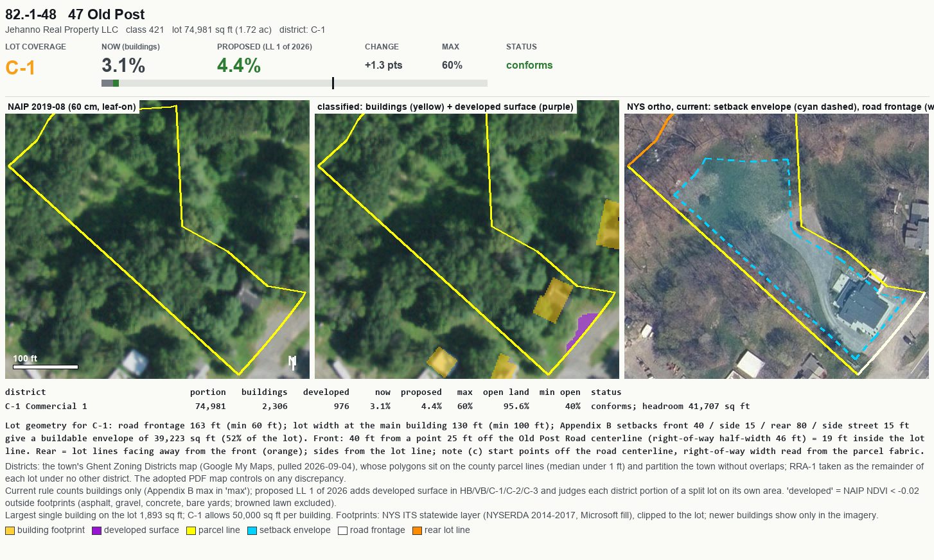
Task: Click the green conforms status text
Action: [529, 66]
